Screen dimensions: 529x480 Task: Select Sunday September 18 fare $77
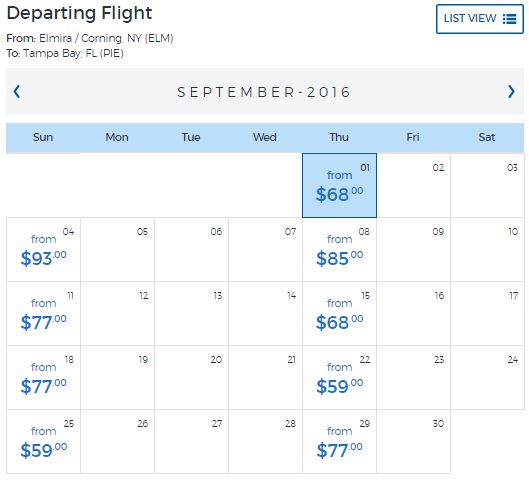point(44,378)
